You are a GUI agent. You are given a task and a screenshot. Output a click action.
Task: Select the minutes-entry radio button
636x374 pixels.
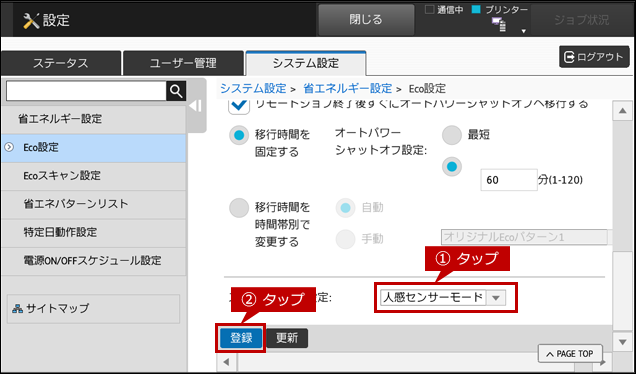coord(452,166)
